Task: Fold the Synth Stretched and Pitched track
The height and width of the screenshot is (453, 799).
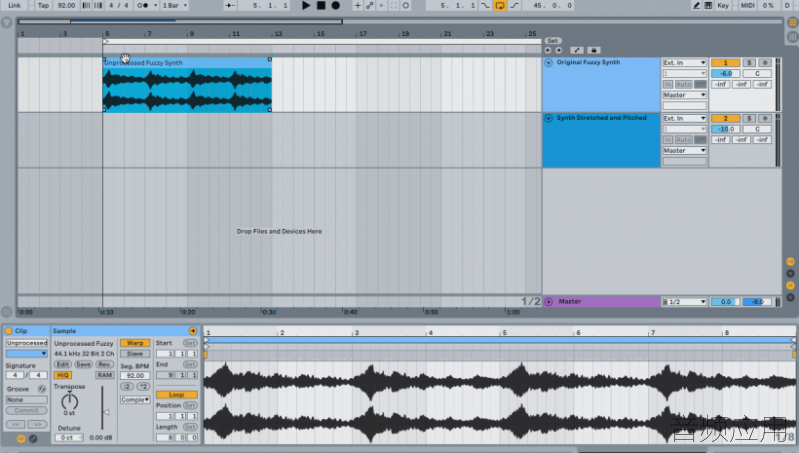Action: [549, 118]
